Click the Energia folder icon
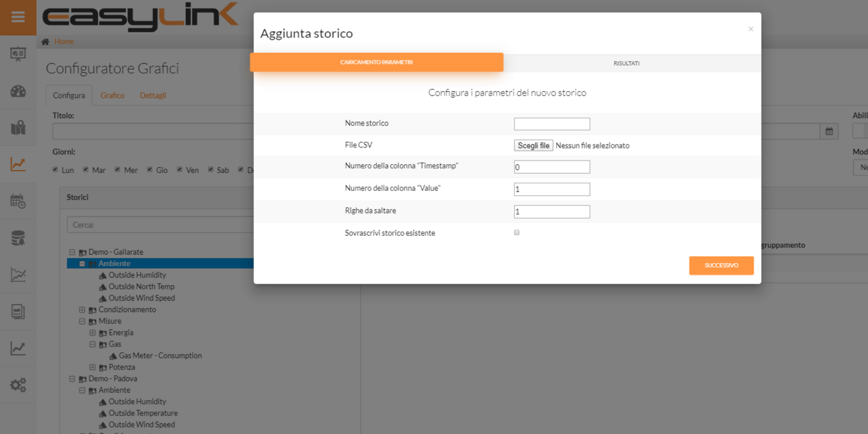 tap(103, 333)
